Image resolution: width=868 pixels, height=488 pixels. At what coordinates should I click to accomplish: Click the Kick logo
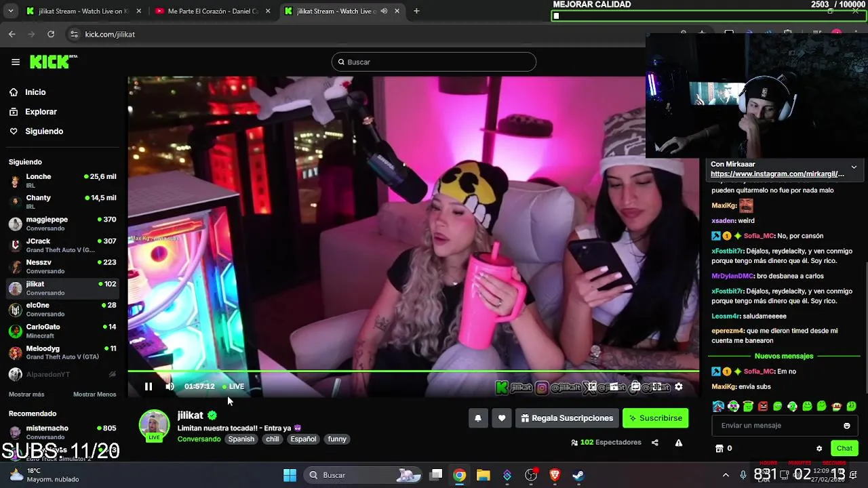53,62
